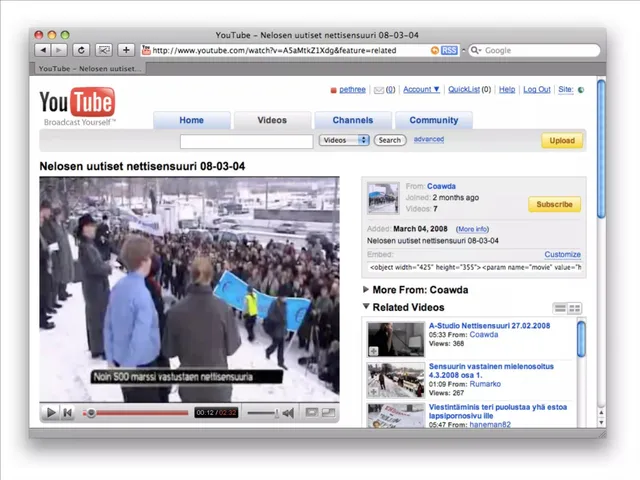Play the video with the play button
This screenshot has height=480, width=640.
tap(51, 413)
